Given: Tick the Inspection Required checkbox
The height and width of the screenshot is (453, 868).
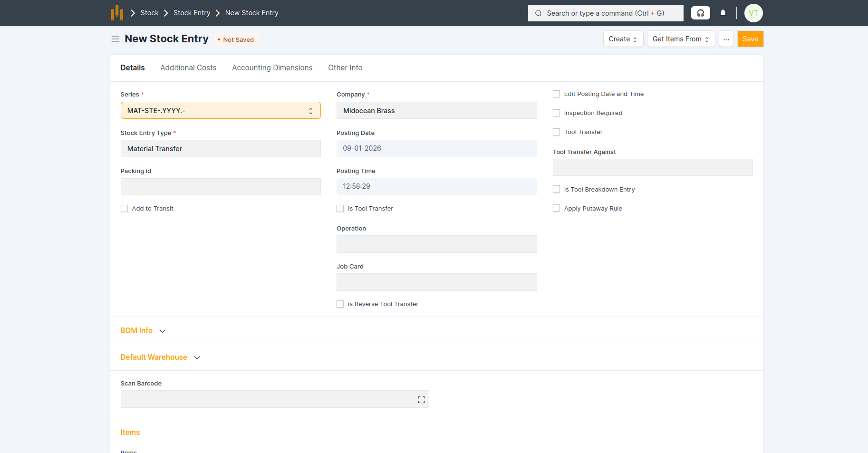Looking at the screenshot, I should [557, 113].
